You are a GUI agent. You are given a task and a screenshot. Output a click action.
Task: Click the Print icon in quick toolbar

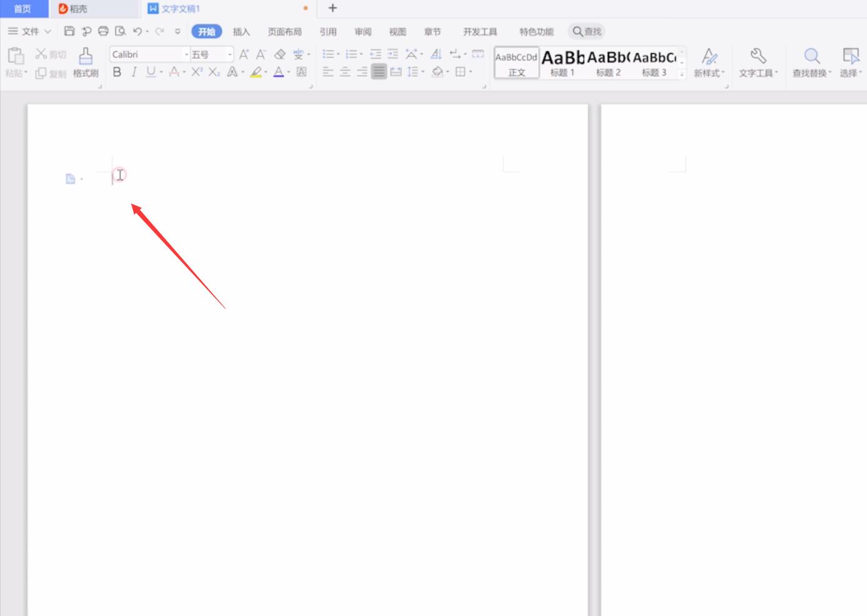coord(104,31)
